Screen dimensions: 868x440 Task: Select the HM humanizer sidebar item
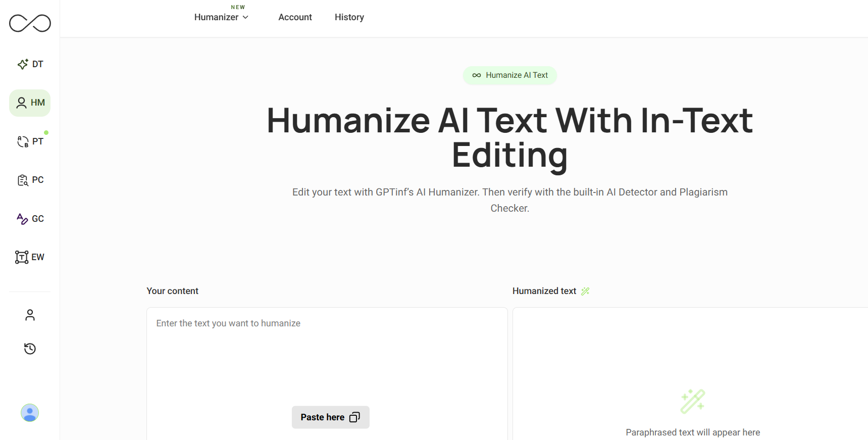pos(30,103)
